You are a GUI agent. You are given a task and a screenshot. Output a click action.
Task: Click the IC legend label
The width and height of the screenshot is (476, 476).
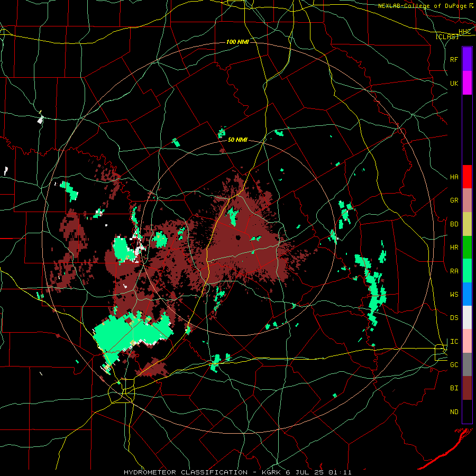(x=454, y=342)
